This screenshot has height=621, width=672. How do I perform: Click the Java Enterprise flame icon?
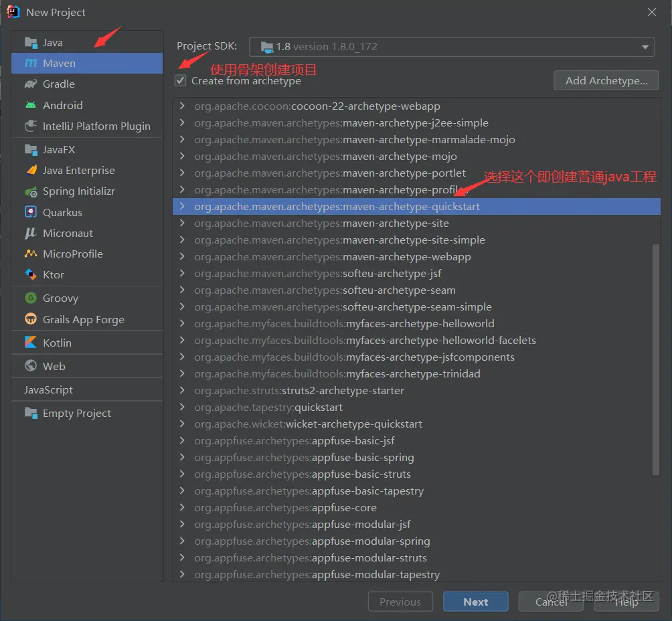31,170
